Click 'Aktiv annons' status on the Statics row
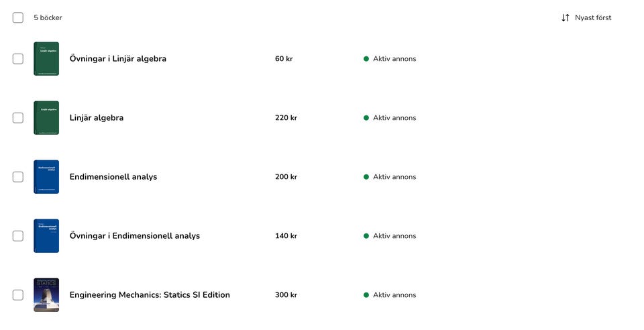This screenshot has height=330, width=644. [x=394, y=295]
